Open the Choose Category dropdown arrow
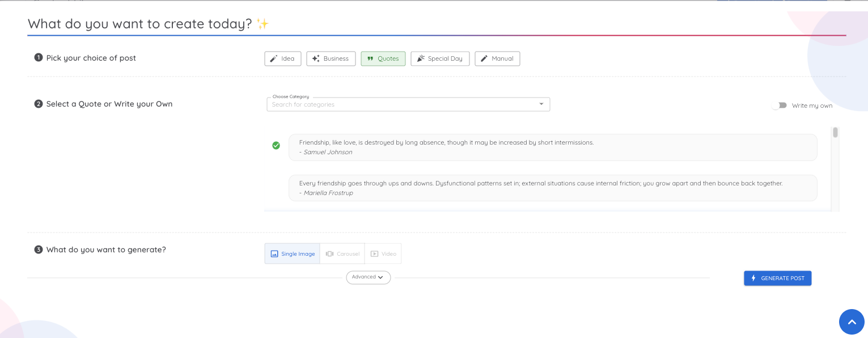The width and height of the screenshot is (868, 338). [x=541, y=104]
